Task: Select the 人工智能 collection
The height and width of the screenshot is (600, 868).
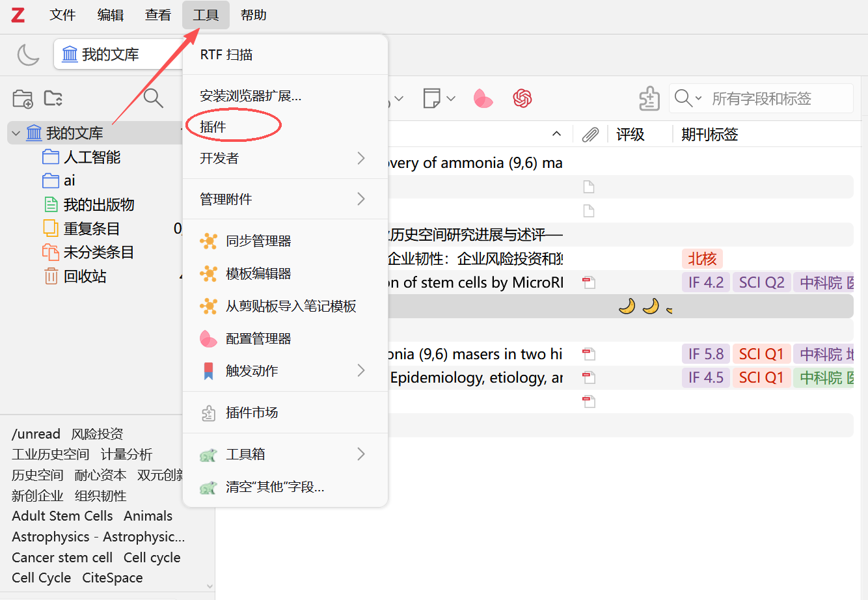Action: click(92, 157)
